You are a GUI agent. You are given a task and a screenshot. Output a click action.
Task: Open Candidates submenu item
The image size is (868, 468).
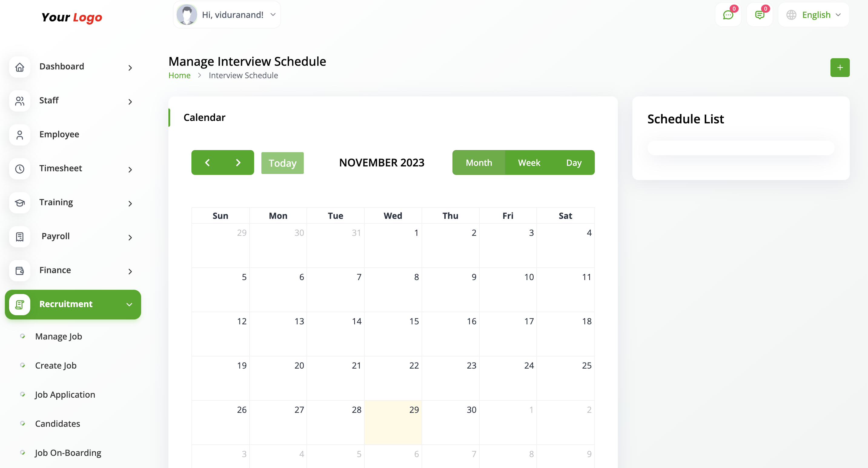58,423
